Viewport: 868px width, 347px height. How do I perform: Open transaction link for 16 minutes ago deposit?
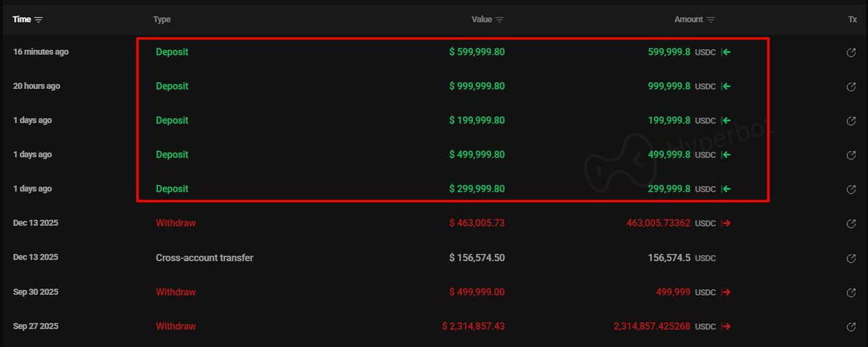click(851, 53)
